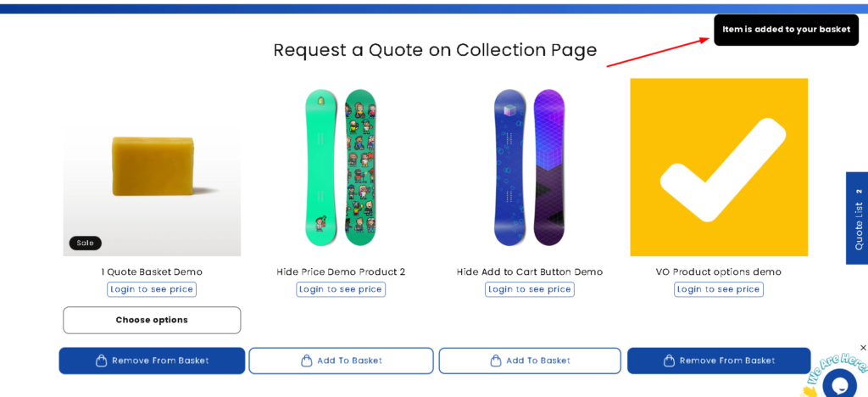Open the blue and purple snowboard image
This screenshot has height=397, width=868.
[530, 167]
